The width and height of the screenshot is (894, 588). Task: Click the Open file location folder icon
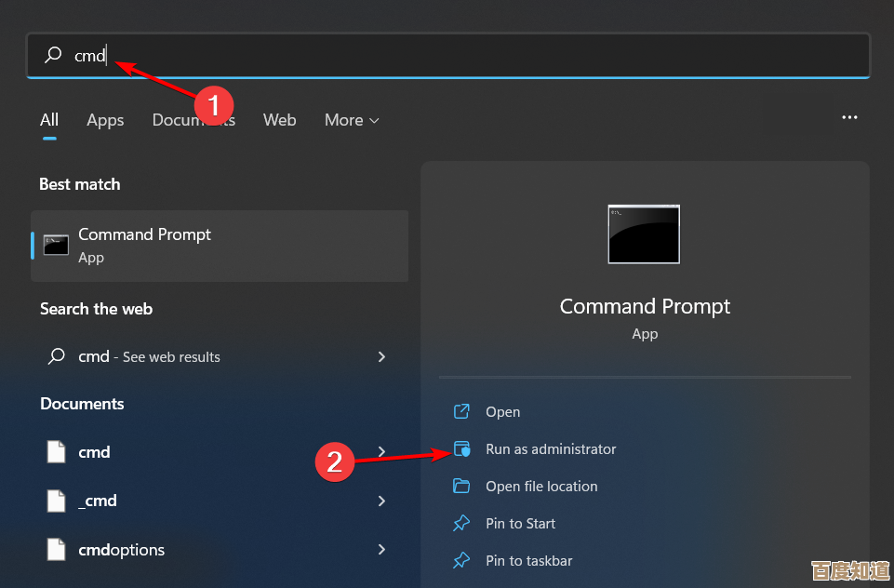point(461,487)
